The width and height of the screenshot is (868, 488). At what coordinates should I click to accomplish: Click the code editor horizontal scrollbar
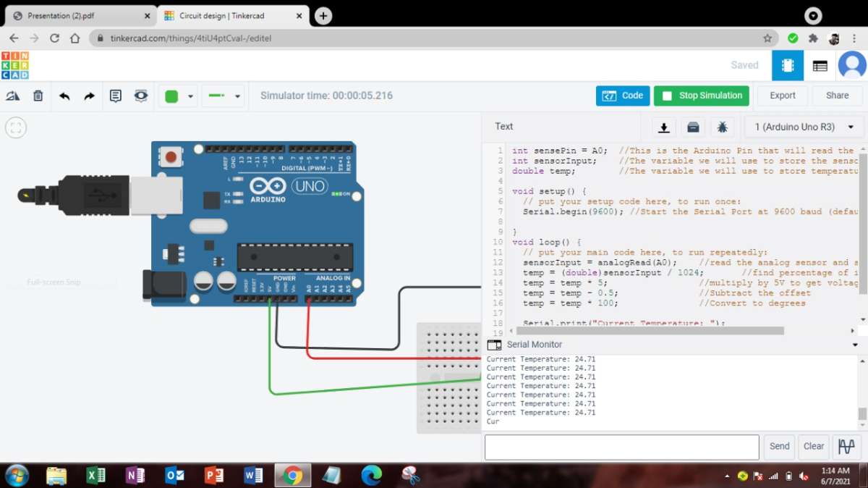(651, 331)
